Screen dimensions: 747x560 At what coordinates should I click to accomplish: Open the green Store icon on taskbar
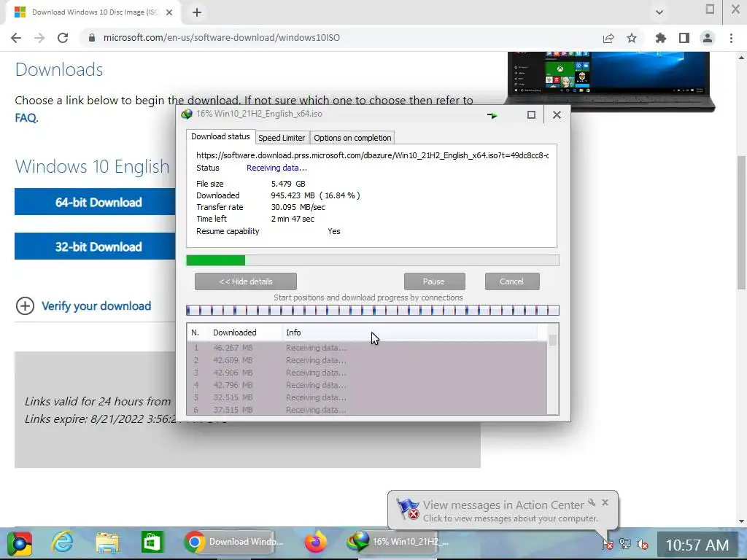point(152,542)
